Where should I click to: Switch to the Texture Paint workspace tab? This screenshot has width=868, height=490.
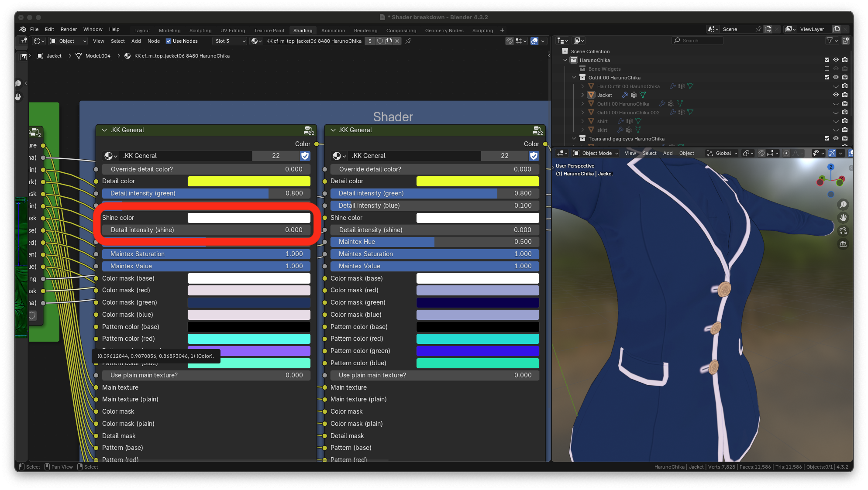(x=269, y=31)
